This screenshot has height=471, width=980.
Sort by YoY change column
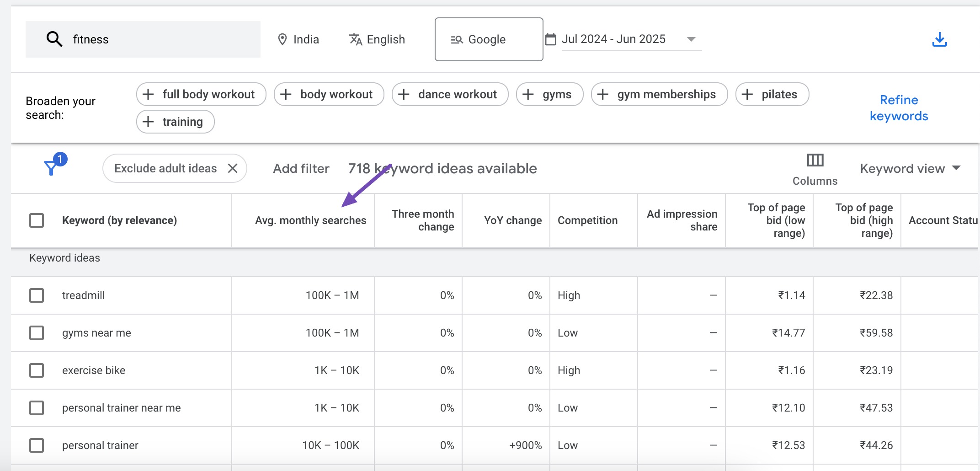[513, 220]
